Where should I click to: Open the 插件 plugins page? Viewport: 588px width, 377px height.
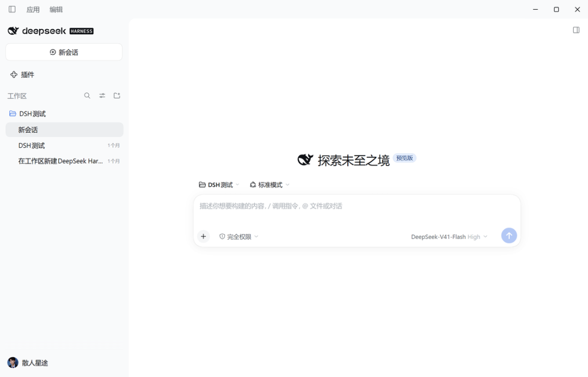point(22,75)
